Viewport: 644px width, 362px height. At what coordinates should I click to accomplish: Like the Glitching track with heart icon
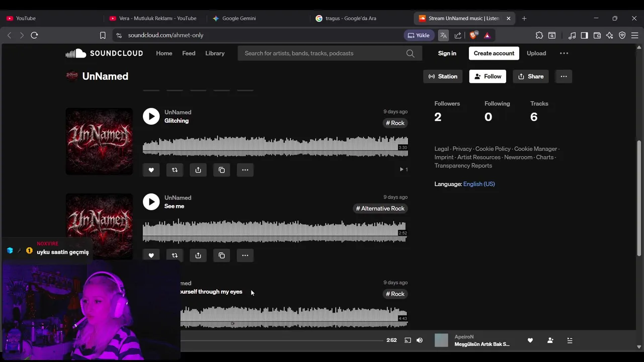pos(151,170)
